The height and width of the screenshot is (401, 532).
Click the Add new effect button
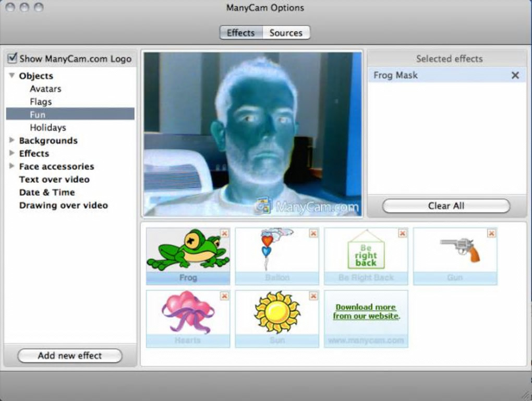(69, 356)
